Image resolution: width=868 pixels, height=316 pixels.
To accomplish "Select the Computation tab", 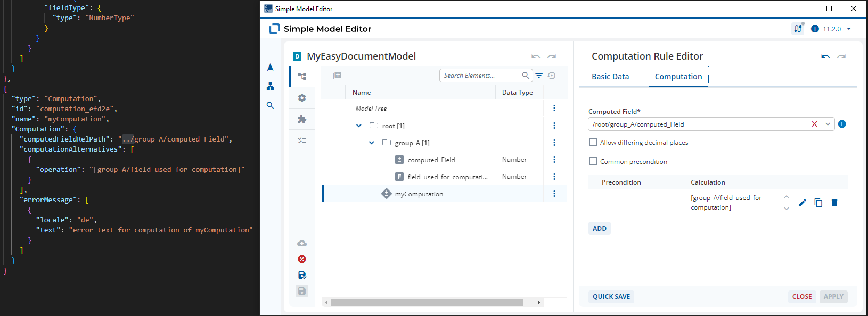I will pos(678,77).
